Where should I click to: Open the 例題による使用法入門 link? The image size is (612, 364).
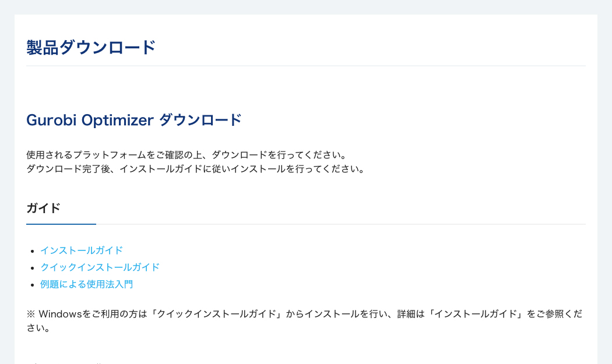coord(86,284)
